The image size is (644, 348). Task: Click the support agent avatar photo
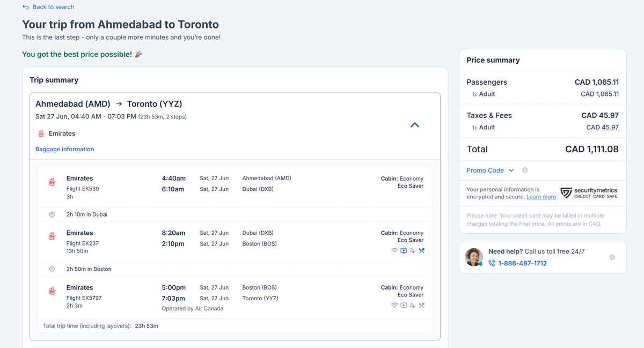(474, 257)
